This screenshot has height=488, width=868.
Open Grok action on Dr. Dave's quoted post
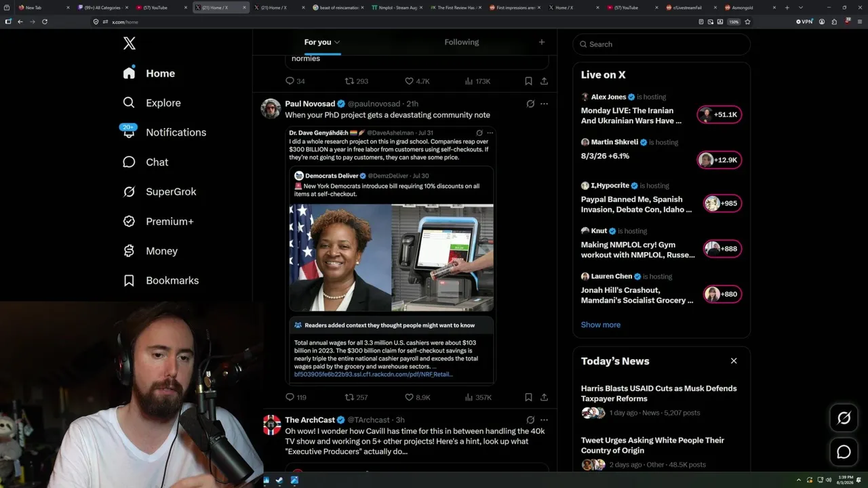[x=479, y=133]
